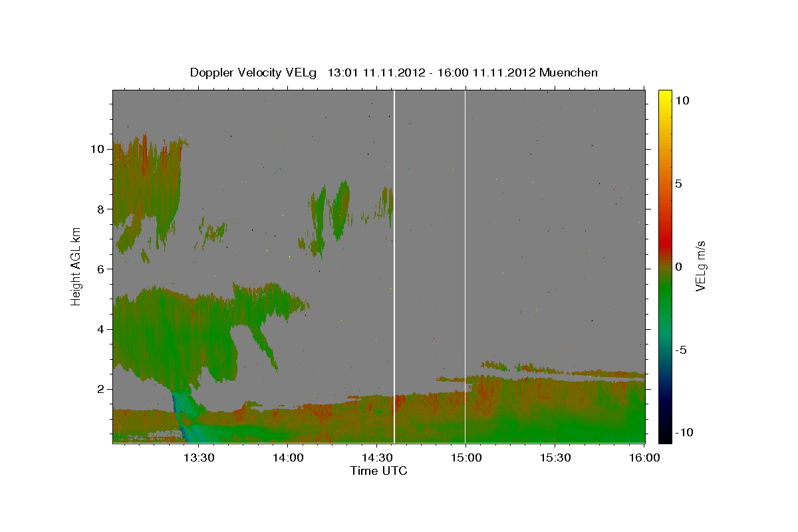Click the "15:00" time tick label
Image resolution: width=798 pixels, height=532 pixels.
coord(465,458)
